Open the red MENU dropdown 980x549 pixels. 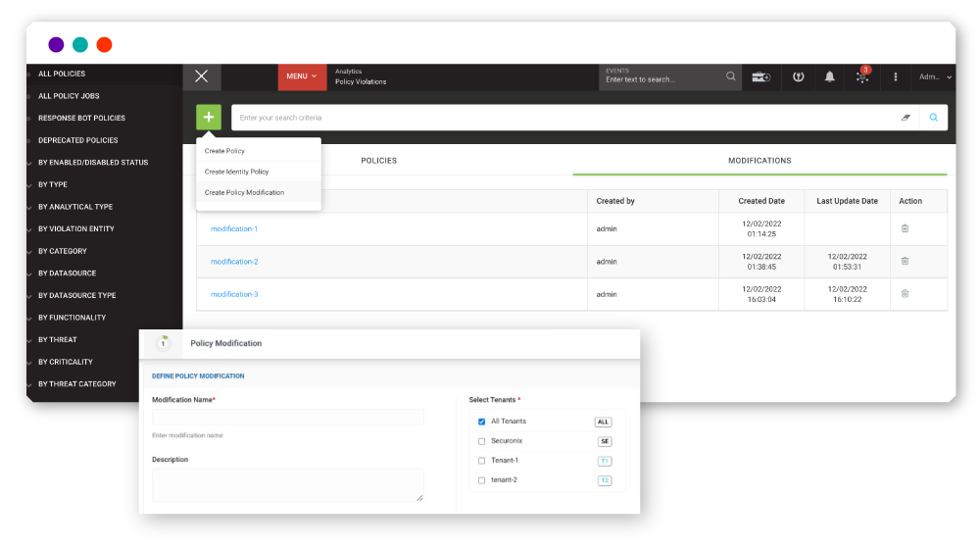303,76
